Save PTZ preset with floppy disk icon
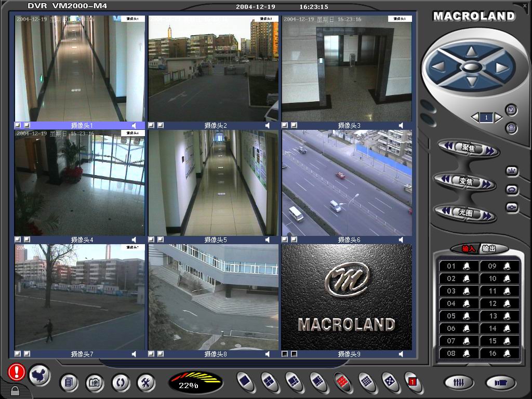Screen dimensions: 532x399 (x=511, y=110)
